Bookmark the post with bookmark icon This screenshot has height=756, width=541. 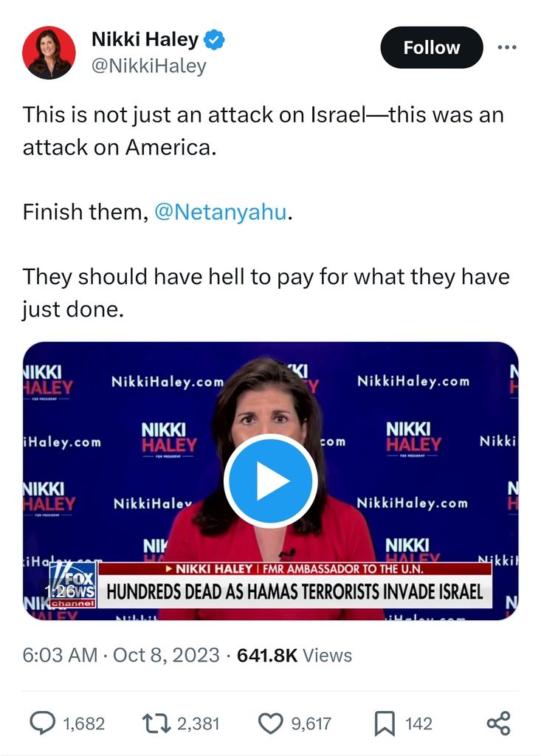(x=385, y=724)
